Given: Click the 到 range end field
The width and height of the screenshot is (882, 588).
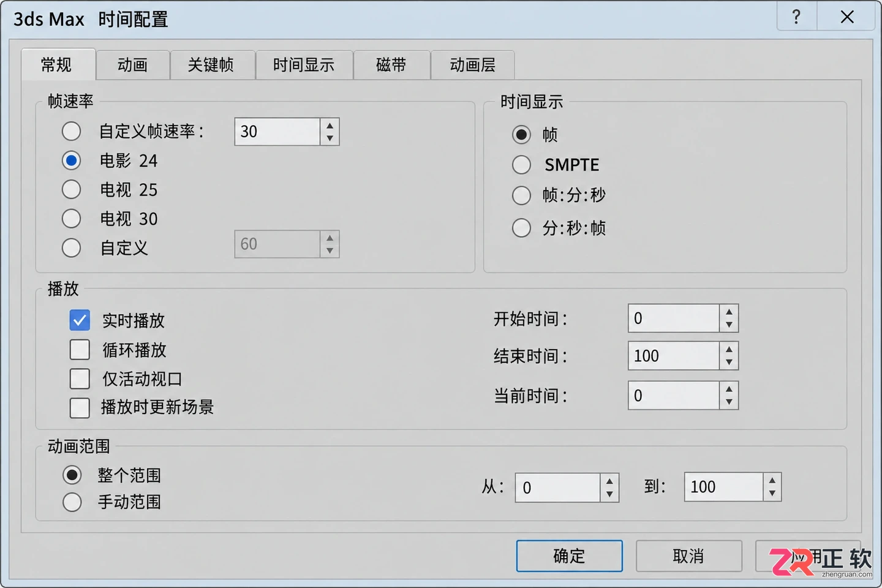Looking at the screenshot, I should (x=724, y=487).
